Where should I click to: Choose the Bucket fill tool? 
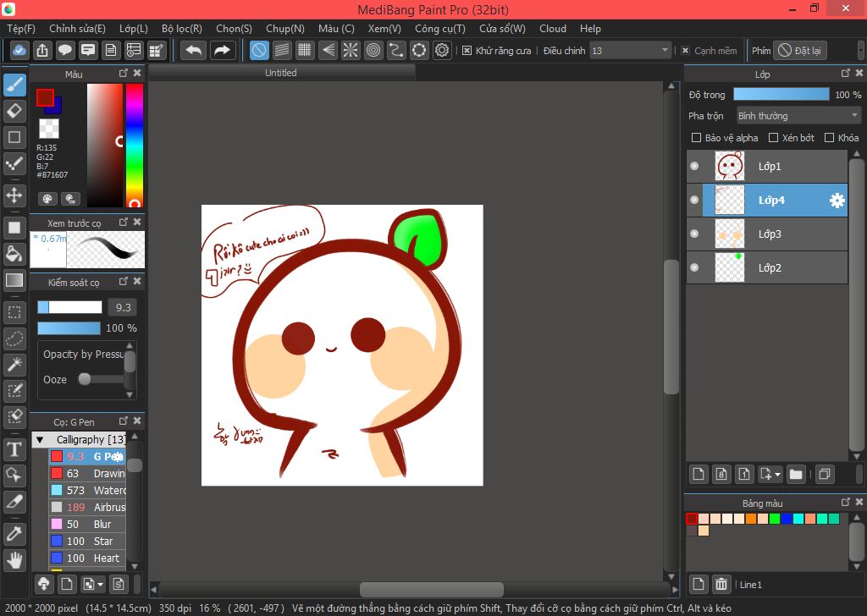[x=14, y=253]
